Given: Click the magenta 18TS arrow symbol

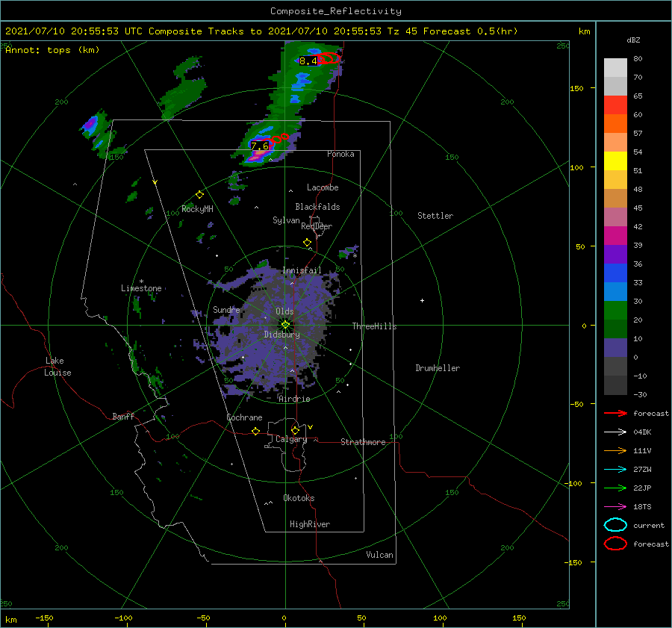Looking at the screenshot, I should pyautogui.click(x=615, y=507).
